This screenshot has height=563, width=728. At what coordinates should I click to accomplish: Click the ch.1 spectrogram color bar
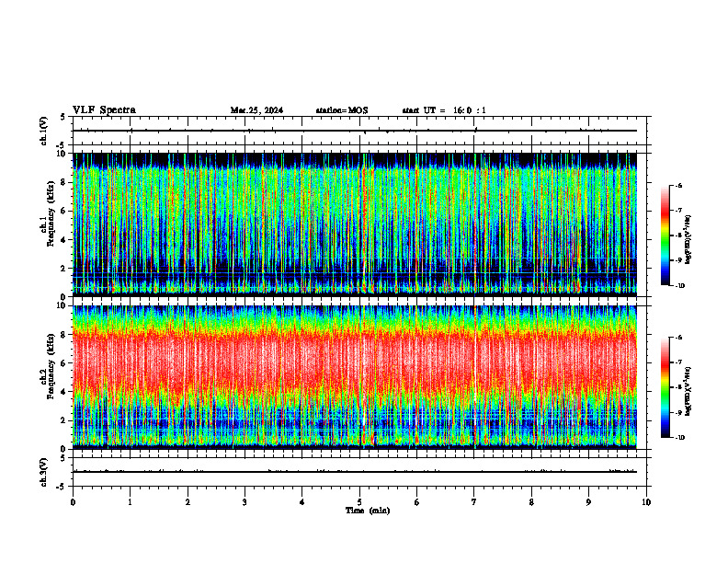click(665, 236)
